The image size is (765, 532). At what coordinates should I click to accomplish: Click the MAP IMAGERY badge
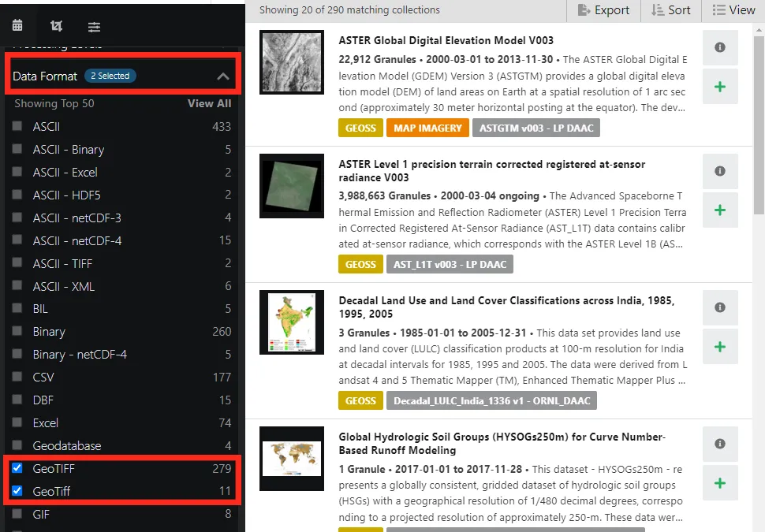pyautogui.click(x=427, y=127)
